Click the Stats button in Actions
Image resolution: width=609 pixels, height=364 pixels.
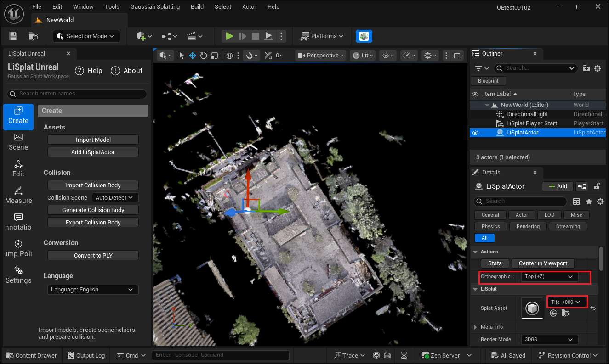495,263
